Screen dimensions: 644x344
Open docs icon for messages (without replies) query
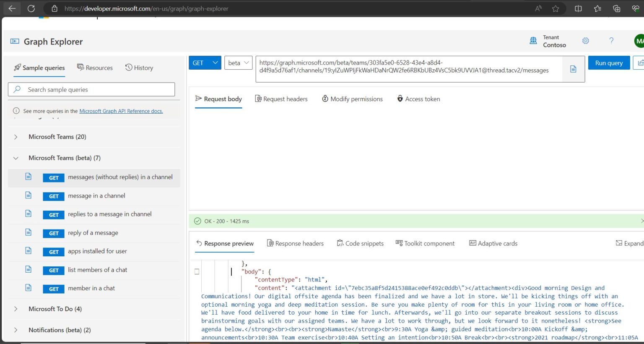[28, 177]
